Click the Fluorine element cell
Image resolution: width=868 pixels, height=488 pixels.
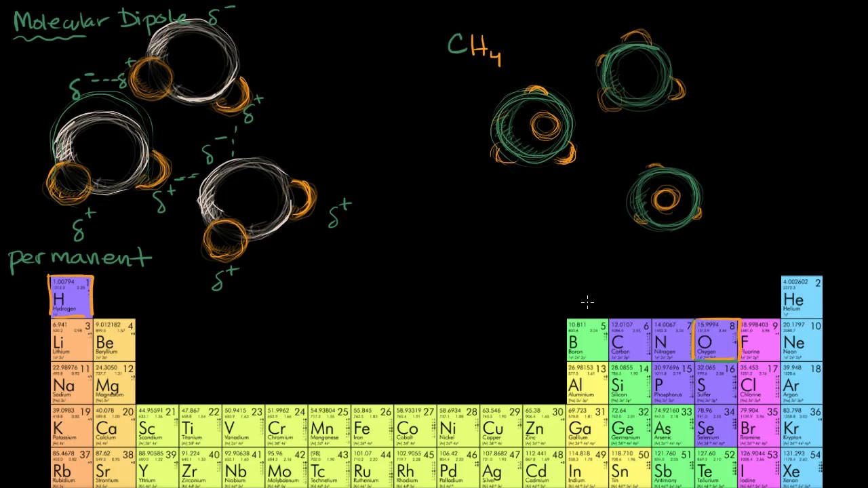point(759,340)
